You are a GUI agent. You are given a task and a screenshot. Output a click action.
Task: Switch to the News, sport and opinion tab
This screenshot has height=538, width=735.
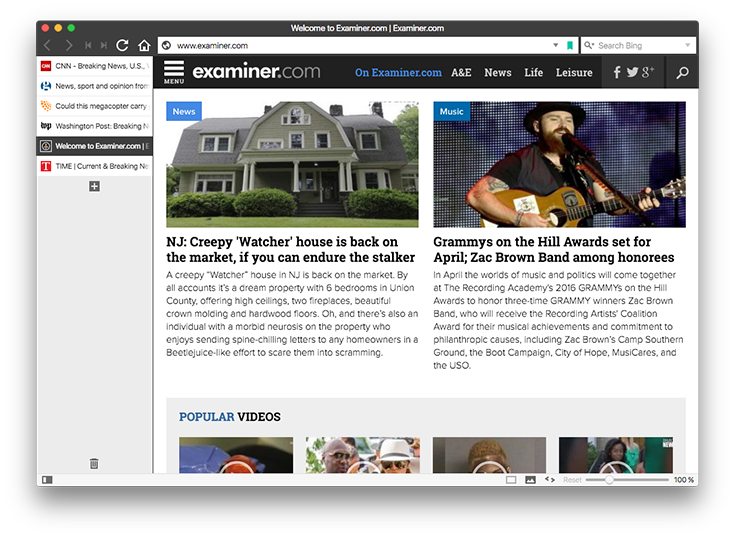(x=95, y=86)
